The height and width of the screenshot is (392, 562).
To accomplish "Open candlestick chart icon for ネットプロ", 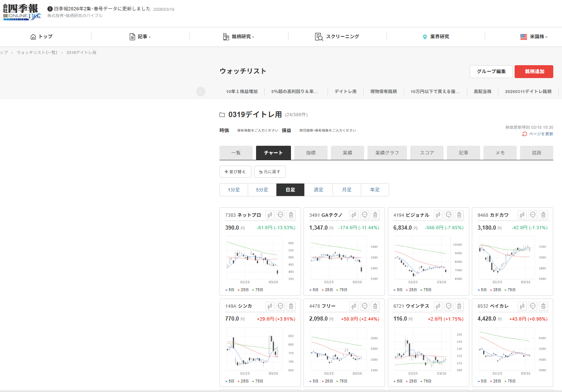I will coord(270,215).
